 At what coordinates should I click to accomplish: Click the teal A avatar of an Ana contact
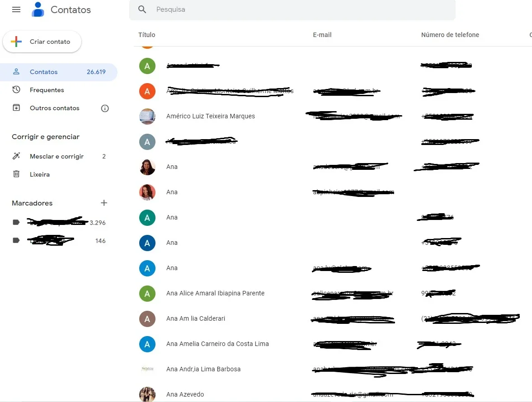(147, 218)
